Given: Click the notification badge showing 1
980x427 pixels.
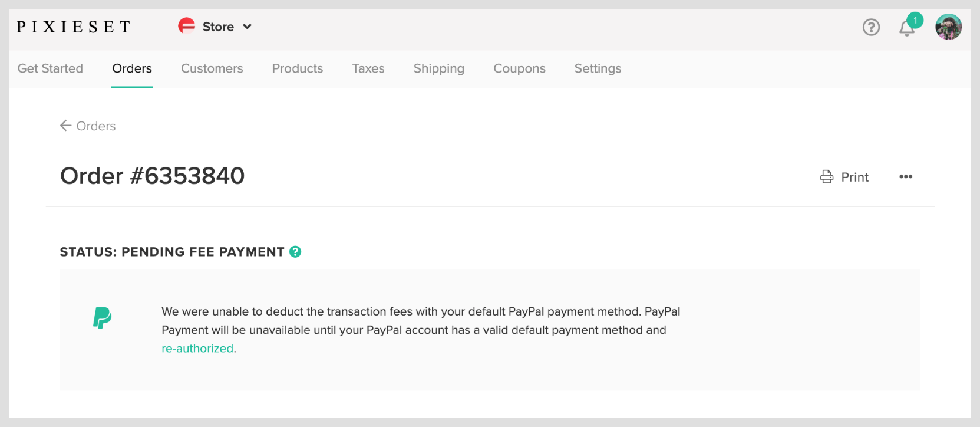Looking at the screenshot, I should click(915, 19).
